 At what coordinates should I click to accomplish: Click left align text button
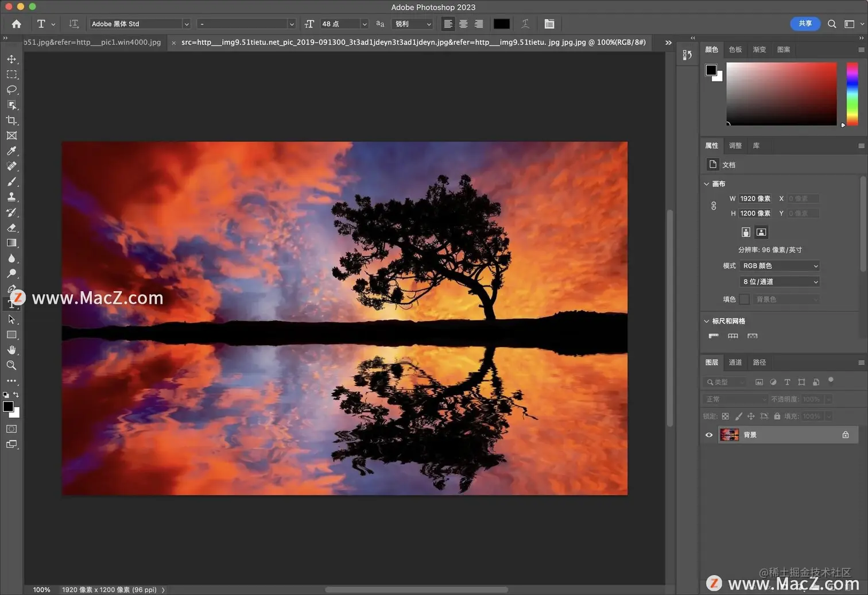[448, 24]
